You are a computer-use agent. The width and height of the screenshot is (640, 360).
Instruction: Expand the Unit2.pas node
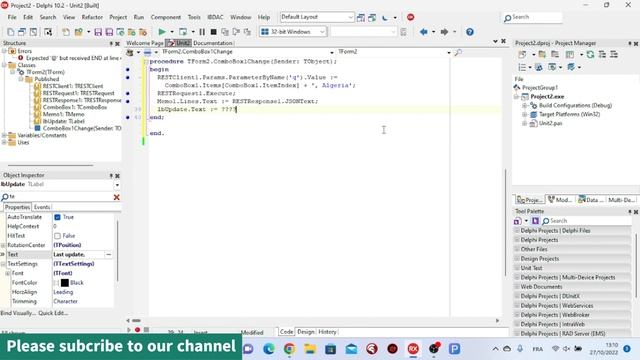click(x=524, y=123)
